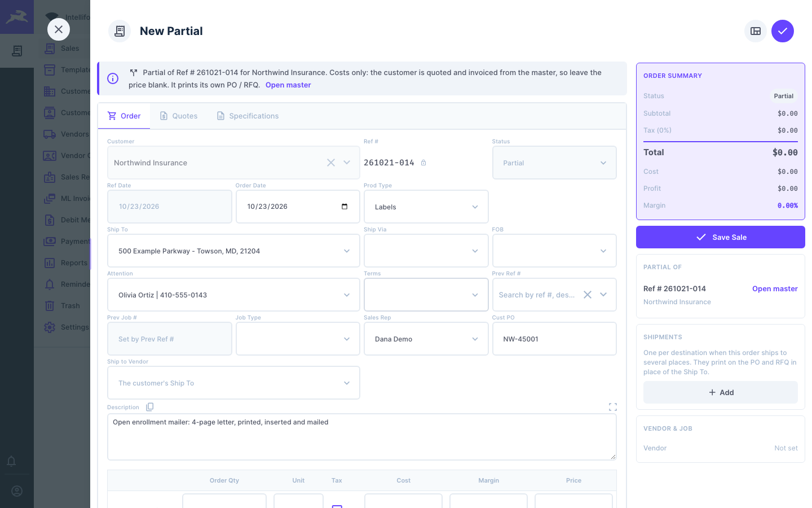Click the info icon in the banner
The width and height of the screenshot is (812, 508).
pos(113,78)
